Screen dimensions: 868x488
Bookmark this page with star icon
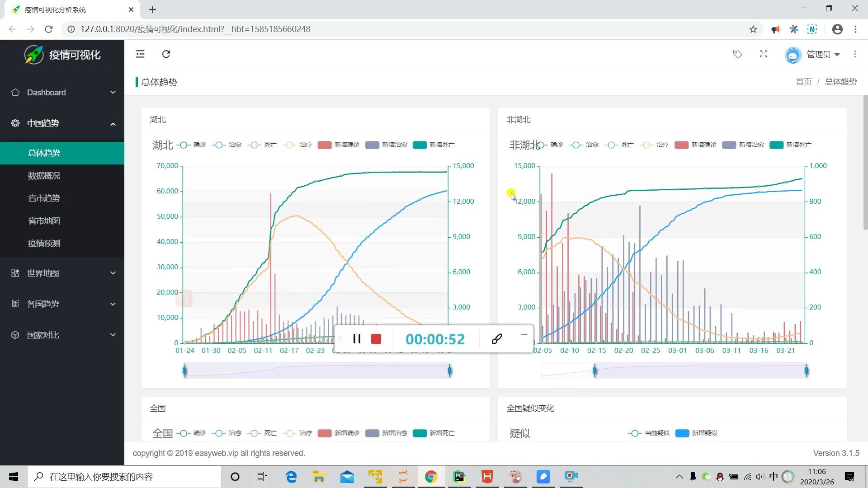click(x=753, y=29)
